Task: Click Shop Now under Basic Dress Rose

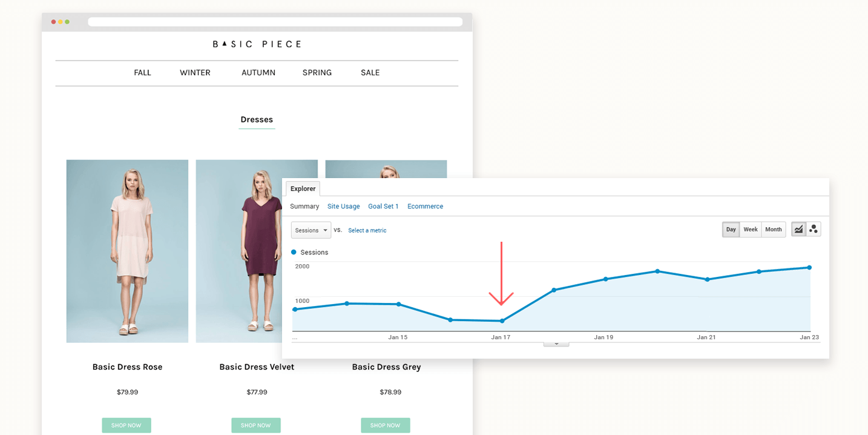Action: click(127, 425)
